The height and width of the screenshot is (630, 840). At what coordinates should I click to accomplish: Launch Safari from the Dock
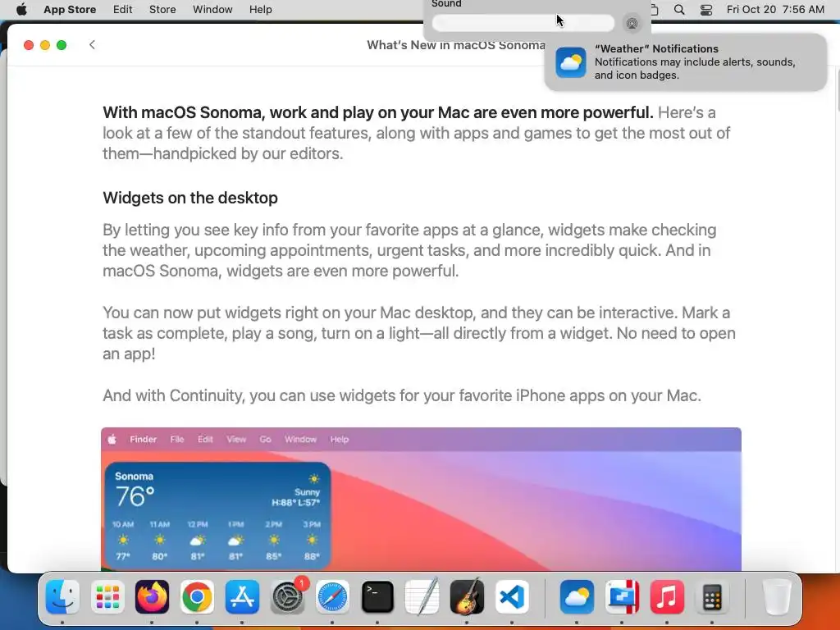333,597
